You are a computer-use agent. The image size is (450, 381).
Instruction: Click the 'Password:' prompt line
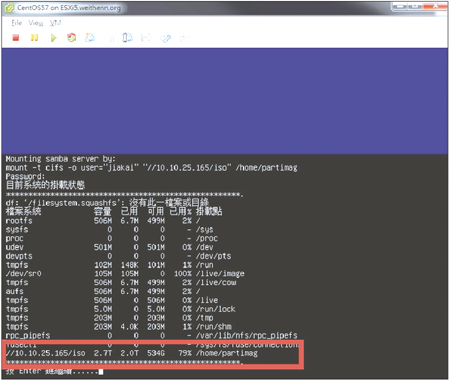click(x=25, y=176)
